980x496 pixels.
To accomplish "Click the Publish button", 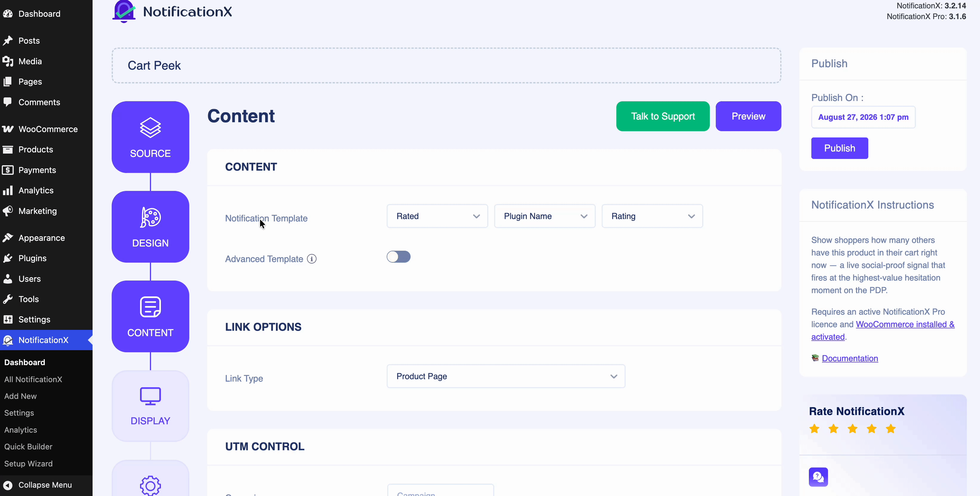I will point(839,148).
